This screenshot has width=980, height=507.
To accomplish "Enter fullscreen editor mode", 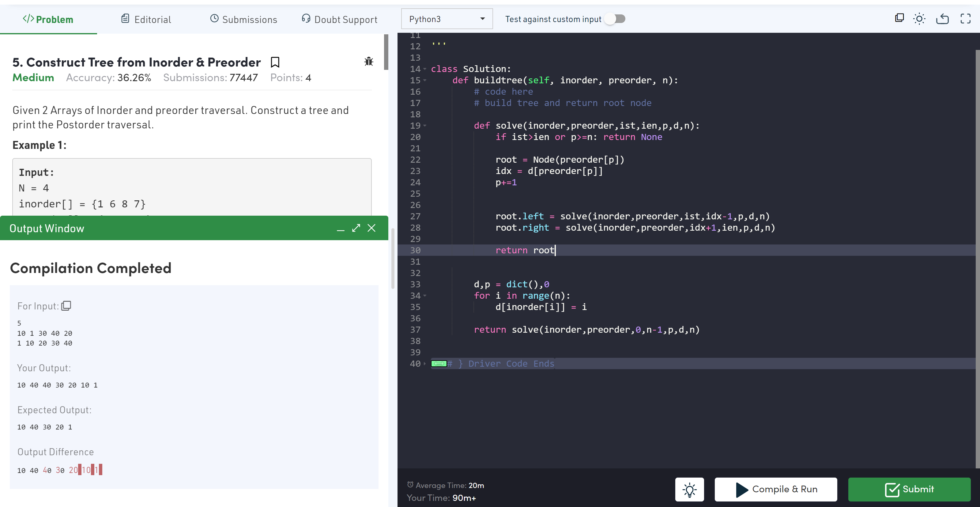I will (x=965, y=19).
